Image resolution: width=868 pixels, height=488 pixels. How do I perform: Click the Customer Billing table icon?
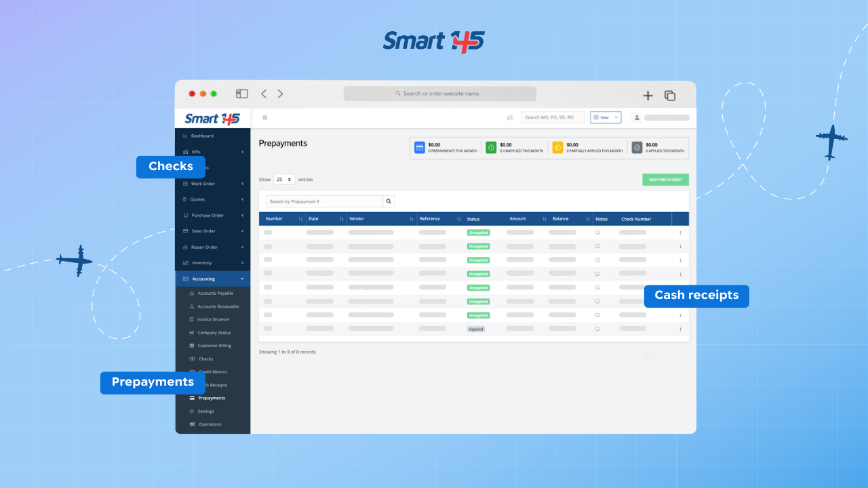(192, 346)
